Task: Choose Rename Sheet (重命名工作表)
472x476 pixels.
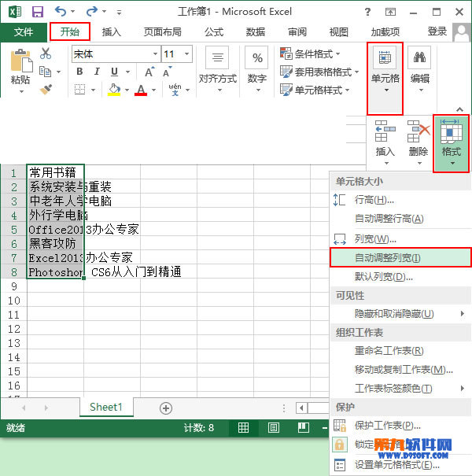Action: pyautogui.click(x=400, y=351)
